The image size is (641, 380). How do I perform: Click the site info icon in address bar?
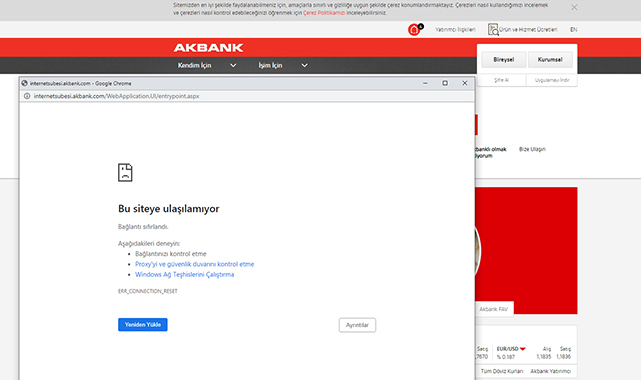tap(27, 96)
